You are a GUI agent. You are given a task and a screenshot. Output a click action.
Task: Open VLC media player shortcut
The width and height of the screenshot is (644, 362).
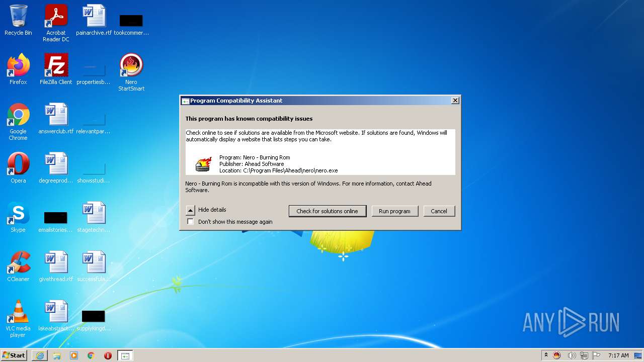pos(18,319)
